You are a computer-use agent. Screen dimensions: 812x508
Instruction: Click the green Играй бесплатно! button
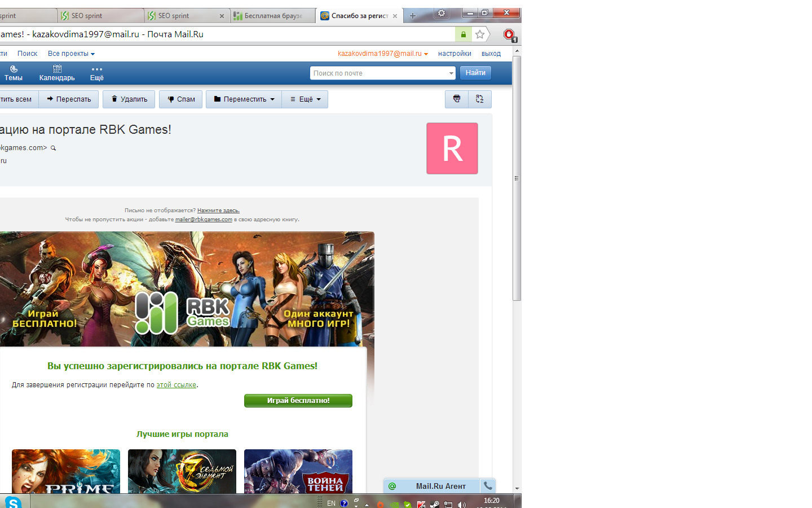tap(298, 401)
